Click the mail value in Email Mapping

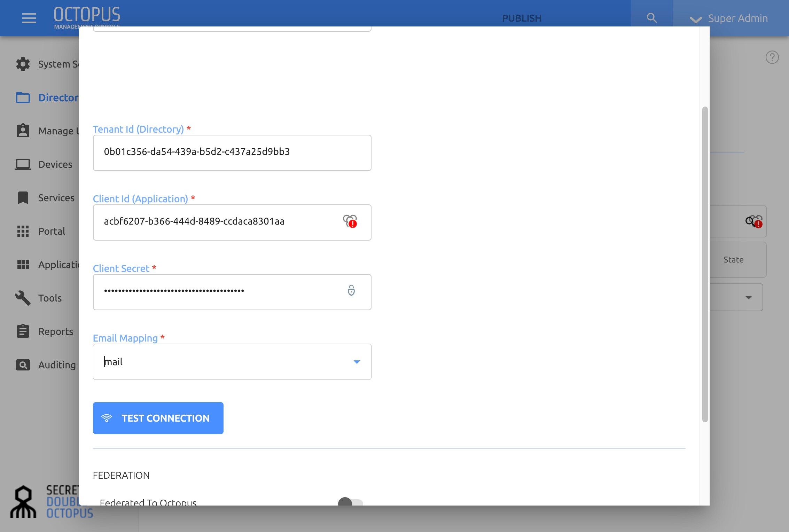click(114, 362)
